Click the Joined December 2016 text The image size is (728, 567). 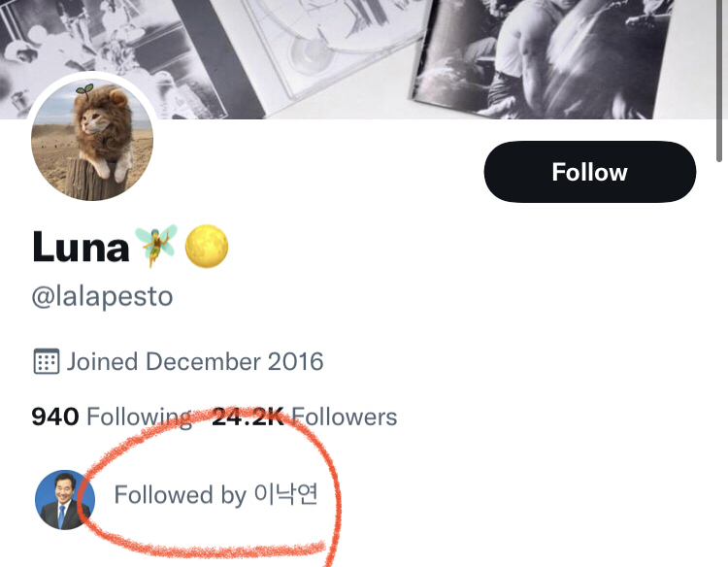194,362
